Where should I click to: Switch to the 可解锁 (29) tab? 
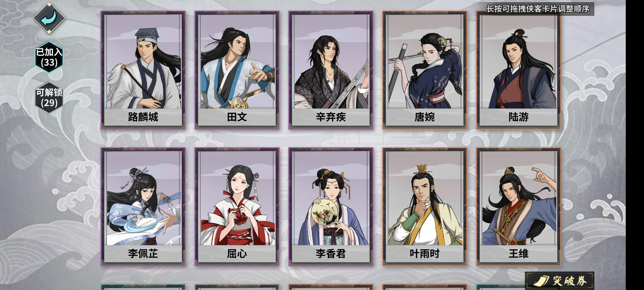coord(49,98)
